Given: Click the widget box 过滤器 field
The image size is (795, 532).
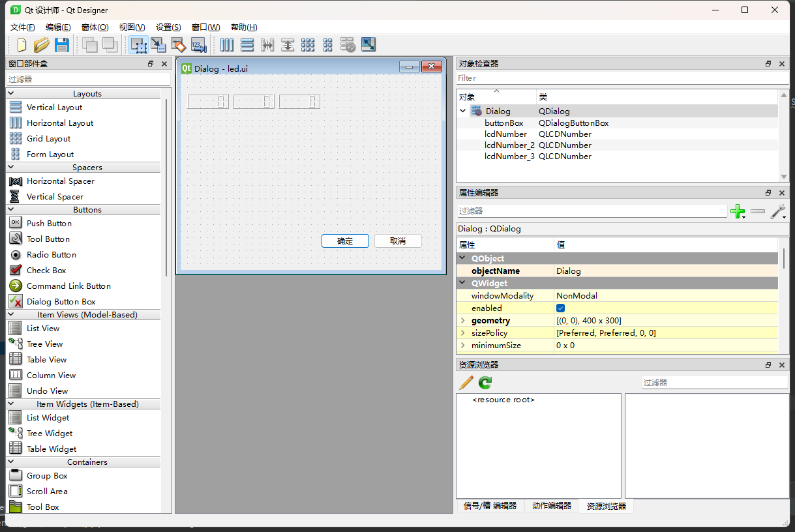Looking at the screenshot, I should point(88,79).
